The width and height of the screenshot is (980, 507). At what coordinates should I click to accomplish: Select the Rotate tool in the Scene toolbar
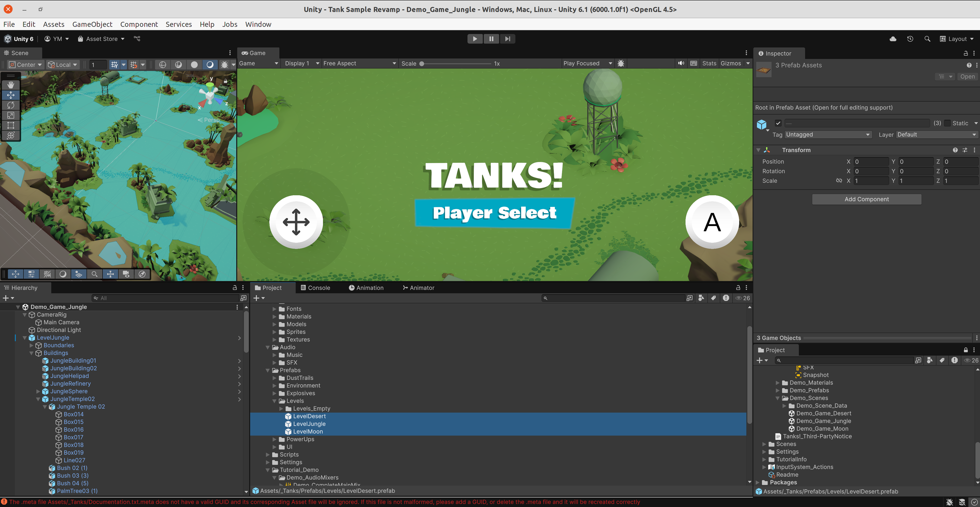pyautogui.click(x=11, y=105)
